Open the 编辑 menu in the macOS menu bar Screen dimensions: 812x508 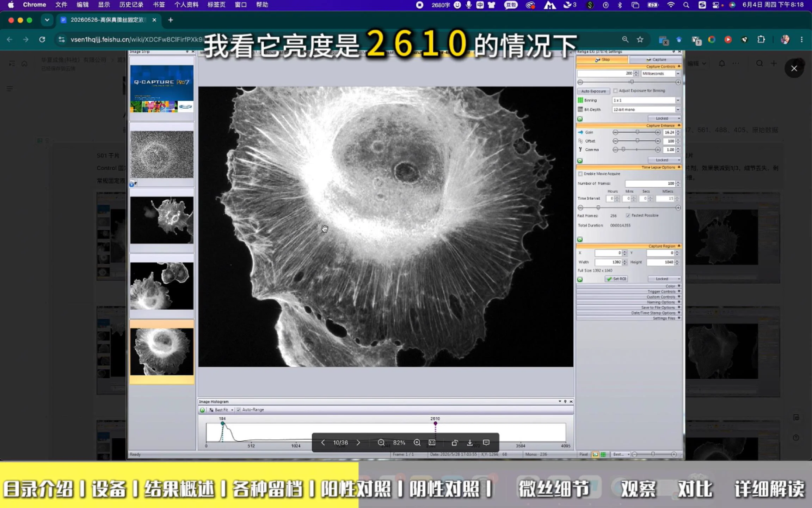point(82,5)
